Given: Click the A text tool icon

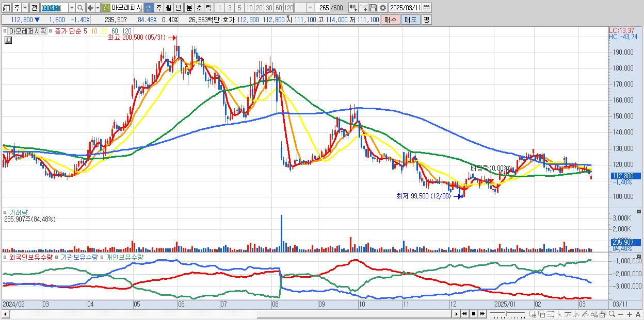Looking at the screenshot, I should click(x=638, y=314).
